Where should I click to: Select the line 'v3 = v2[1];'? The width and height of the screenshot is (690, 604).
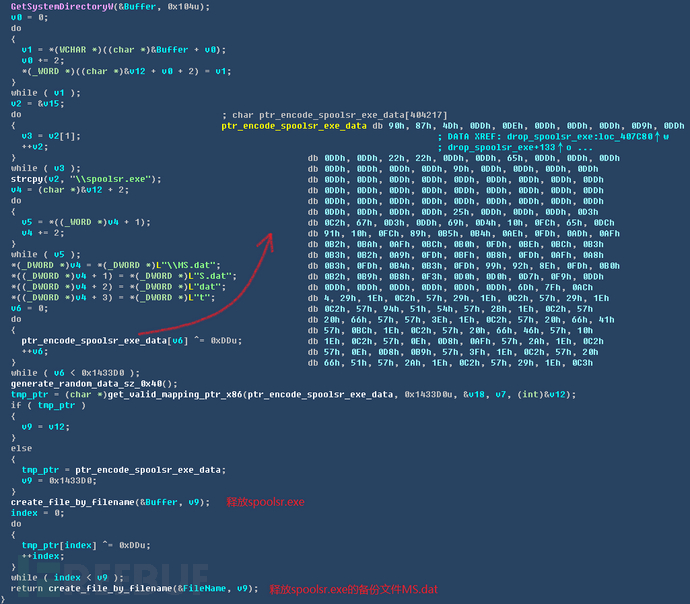pos(51,136)
